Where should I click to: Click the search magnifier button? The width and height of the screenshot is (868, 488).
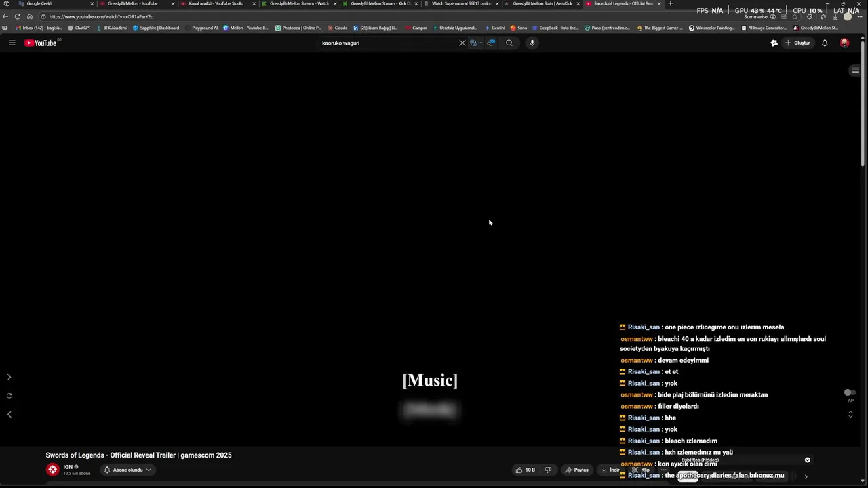(x=509, y=43)
